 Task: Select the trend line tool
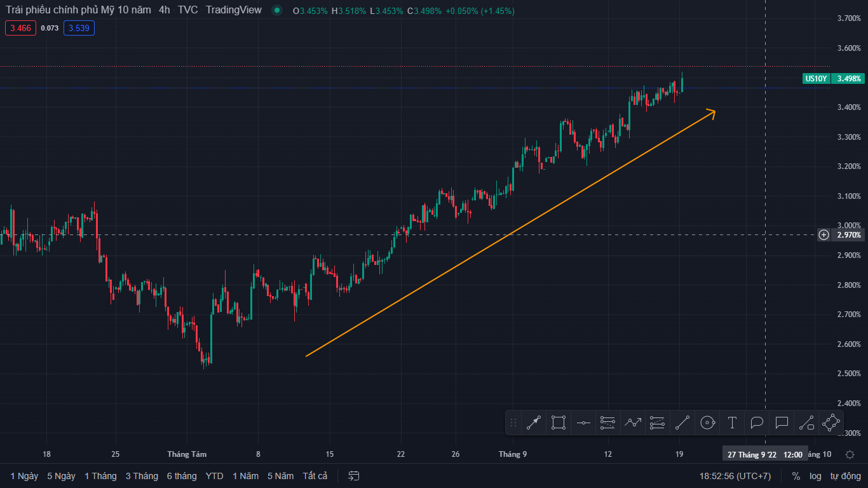682,423
